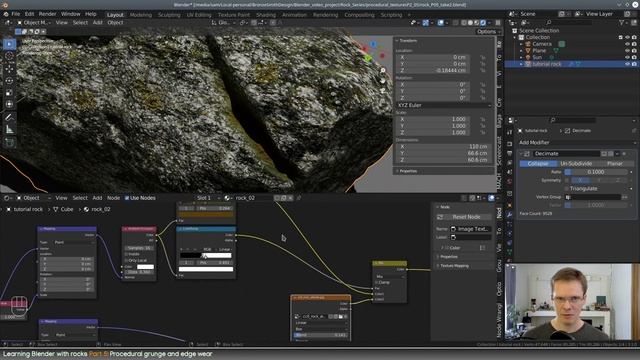
Task: Select rendered viewport shading mode icon
Action: (483, 23)
